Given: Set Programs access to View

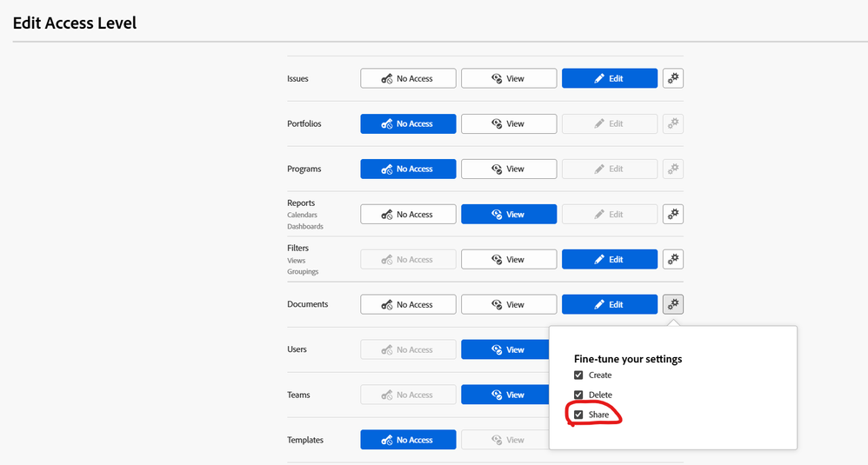Looking at the screenshot, I should pyautogui.click(x=509, y=169).
